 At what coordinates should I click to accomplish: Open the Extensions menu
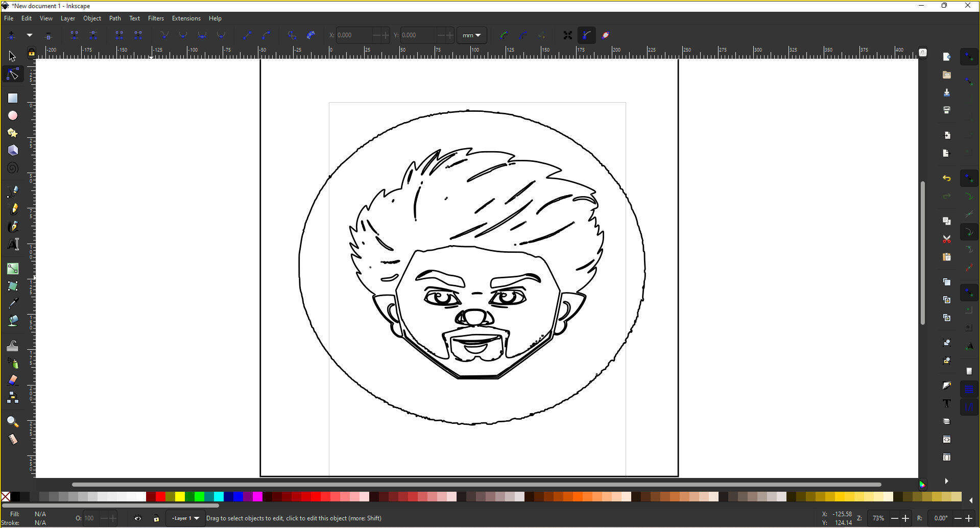click(186, 18)
